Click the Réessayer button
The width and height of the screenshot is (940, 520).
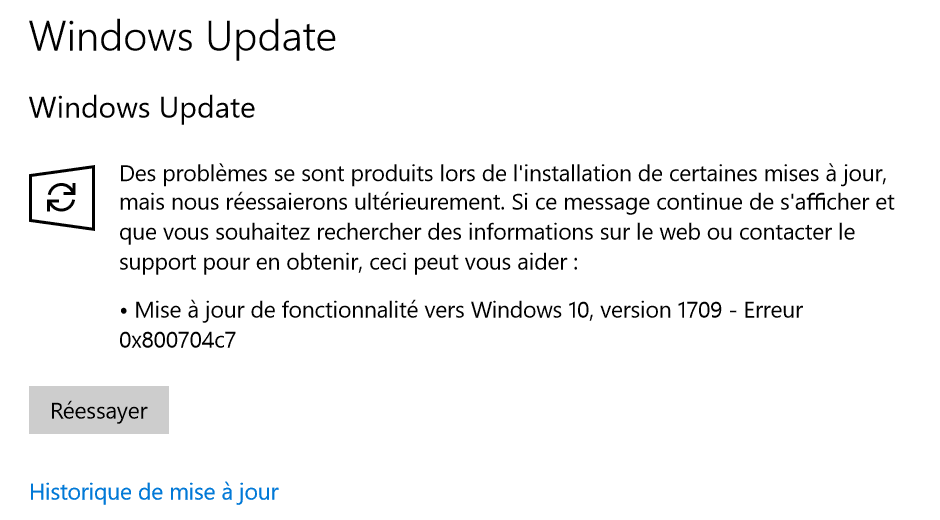coord(99,410)
